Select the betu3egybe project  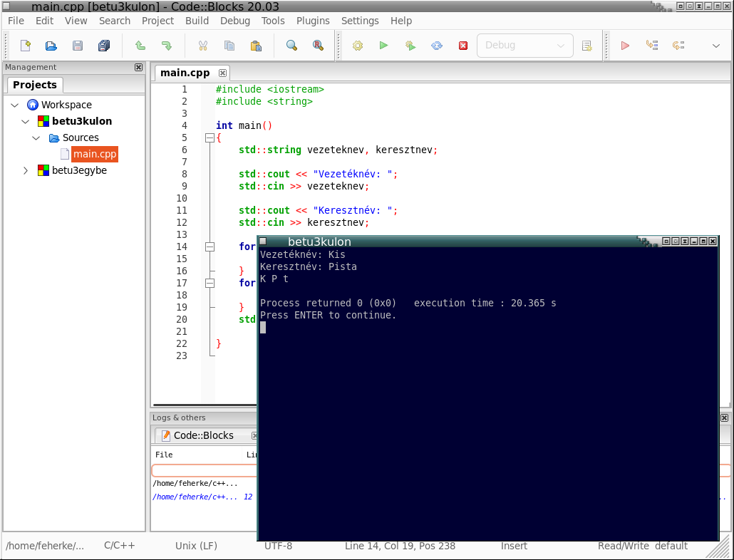[x=80, y=171]
